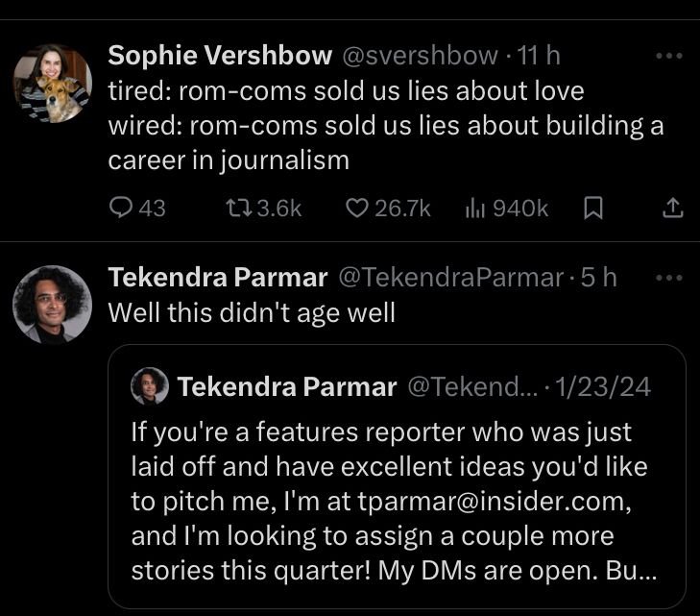700x616 pixels.
Task: Bookmark Sophie Vershbow's tweet
Action: coord(593,208)
